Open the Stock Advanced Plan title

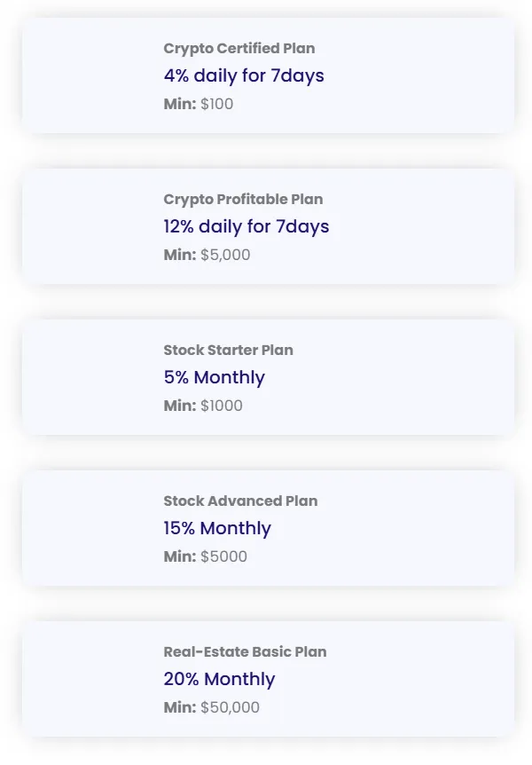coord(240,501)
